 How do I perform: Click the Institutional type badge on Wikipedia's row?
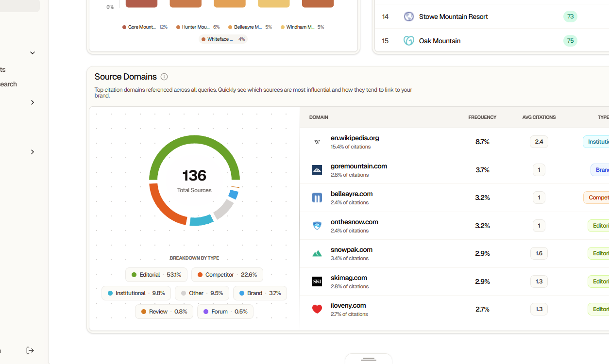[x=599, y=141]
